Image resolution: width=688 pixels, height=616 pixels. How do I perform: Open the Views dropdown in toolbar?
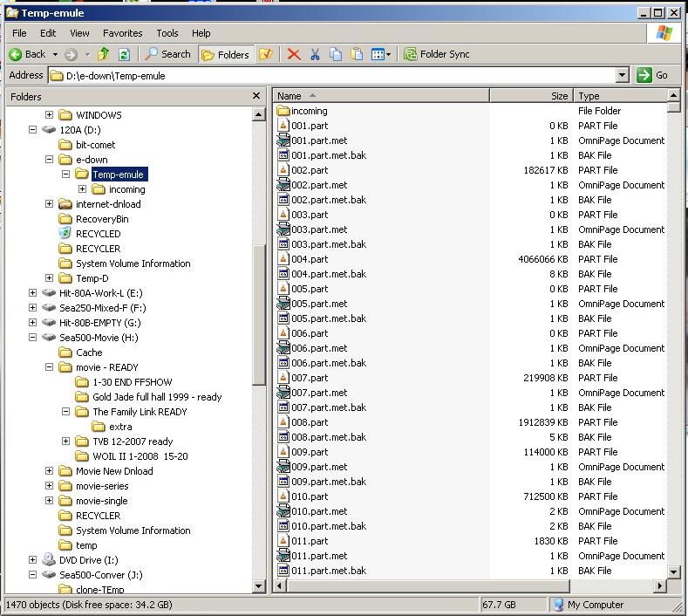(381, 54)
